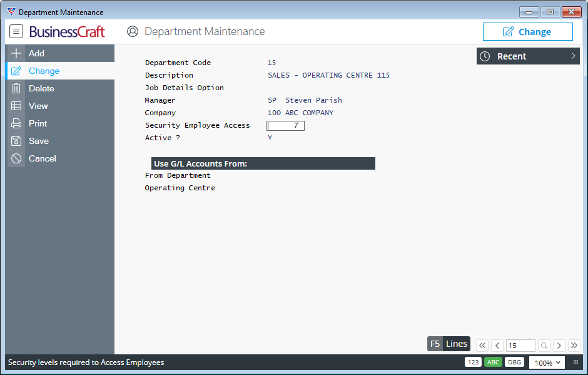Click the From Department label
Image resolution: width=588 pixels, height=375 pixels.
pyautogui.click(x=178, y=175)
